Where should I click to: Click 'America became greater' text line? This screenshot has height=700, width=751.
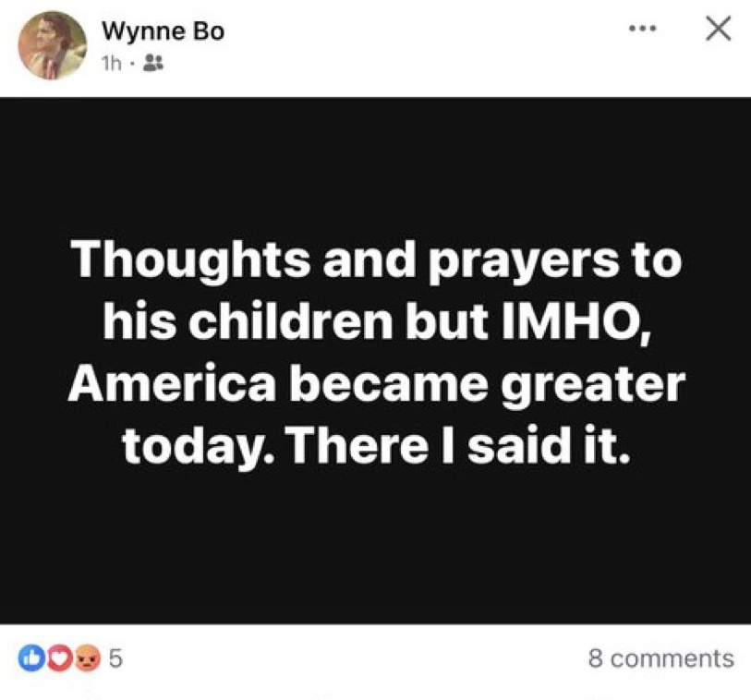tap(377, 383)
